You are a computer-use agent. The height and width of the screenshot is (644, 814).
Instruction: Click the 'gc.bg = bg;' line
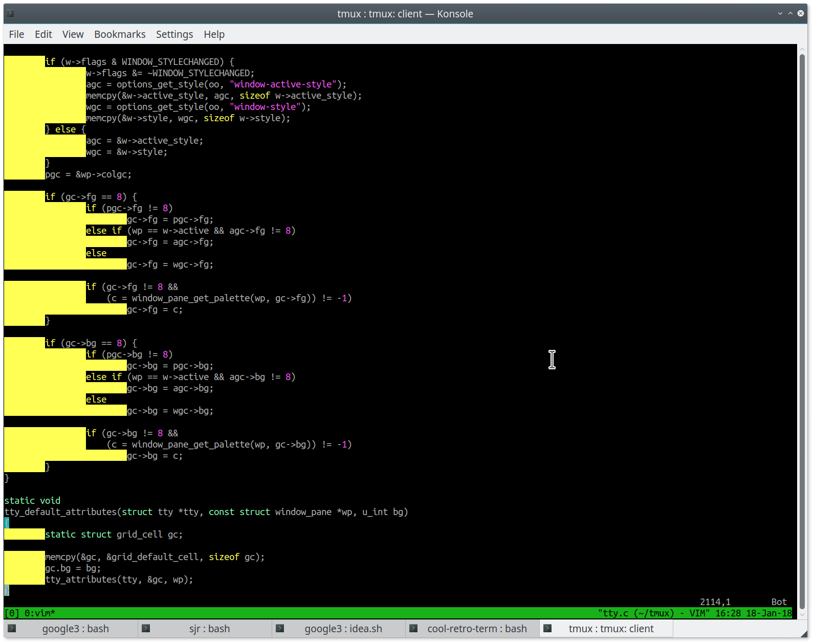[x=73, y=568]
